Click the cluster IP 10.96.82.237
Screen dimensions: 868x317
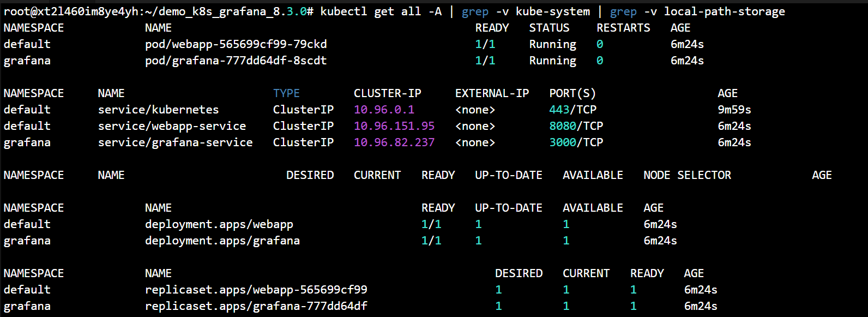click(x=394, y=142)
